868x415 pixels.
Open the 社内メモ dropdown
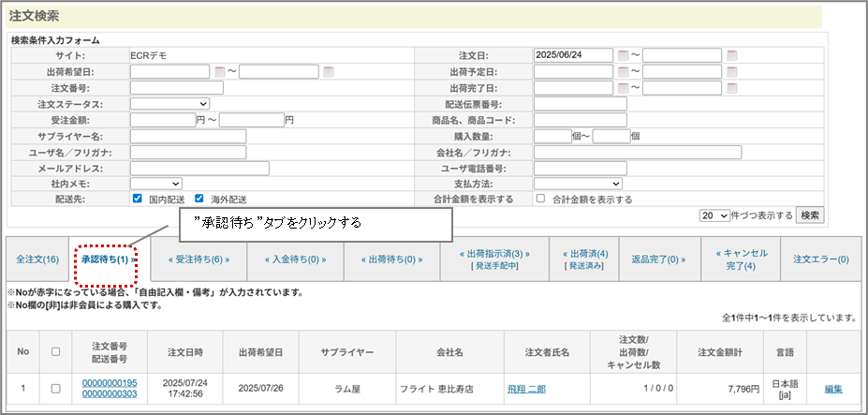(155, 184)
